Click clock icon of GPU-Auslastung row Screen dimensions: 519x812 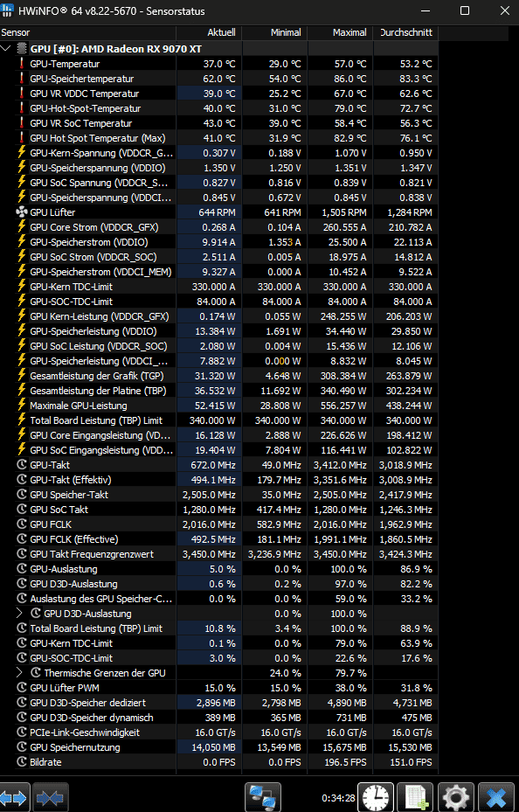click(22, 569)
